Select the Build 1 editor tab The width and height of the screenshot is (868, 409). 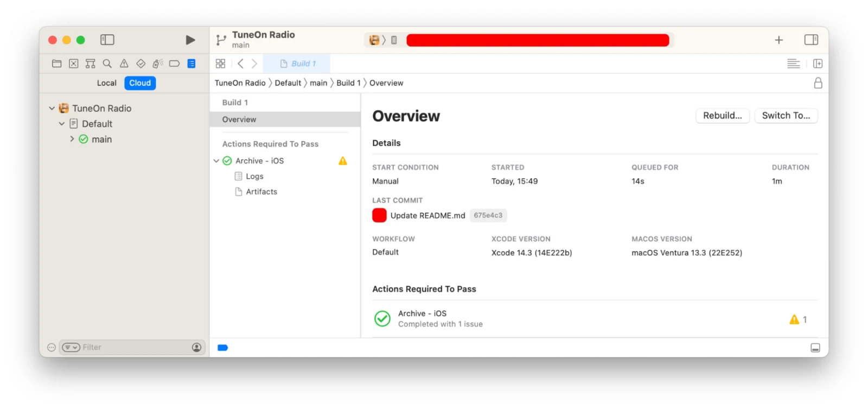click(x=297, y=64)
